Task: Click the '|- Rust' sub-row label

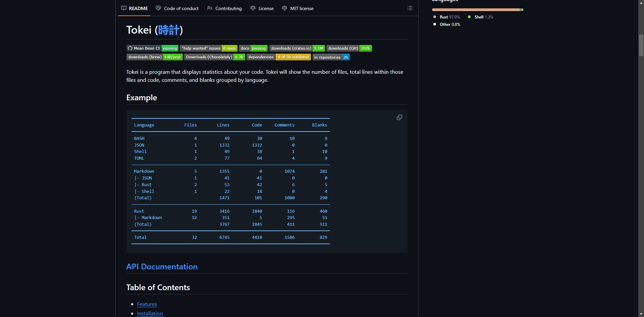Action: (143, 185)
